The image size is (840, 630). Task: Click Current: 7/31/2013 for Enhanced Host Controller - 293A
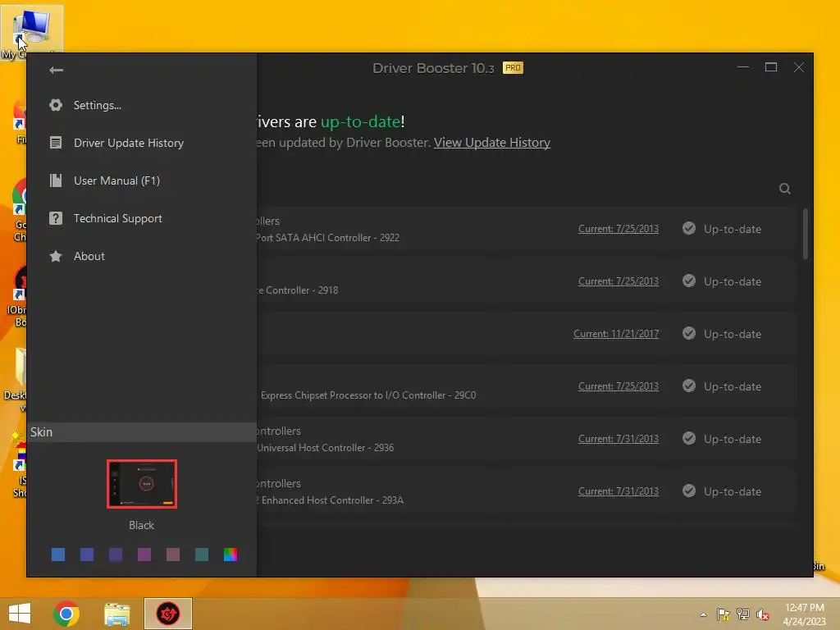pyautogui.click(x=619, y=491)
